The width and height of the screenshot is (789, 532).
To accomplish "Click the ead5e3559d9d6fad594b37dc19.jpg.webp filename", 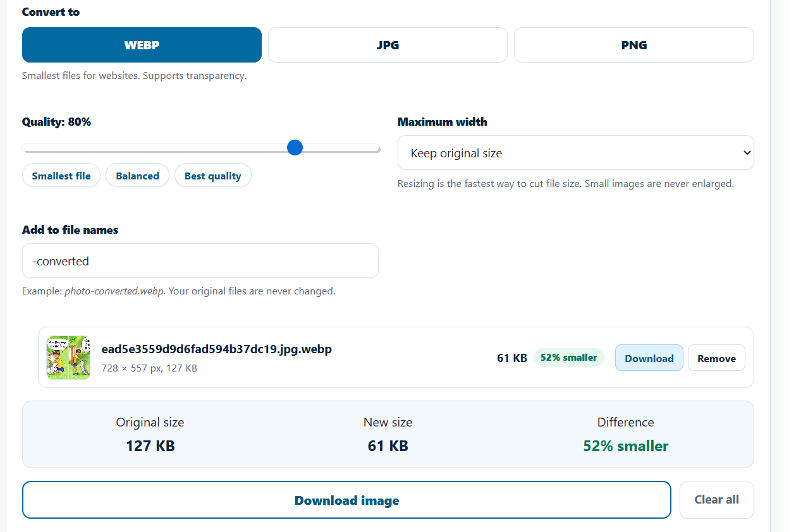I will click(217, 349).
